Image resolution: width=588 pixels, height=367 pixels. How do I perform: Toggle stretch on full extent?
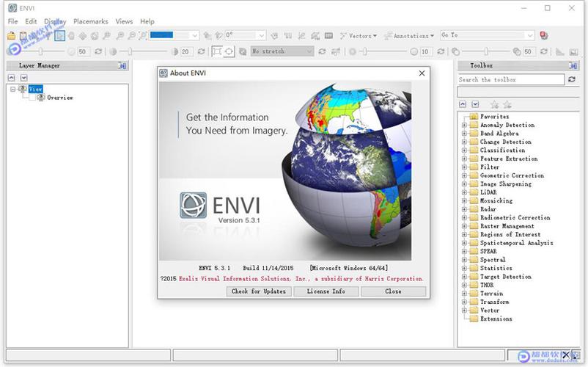click(x=229, y=51)
